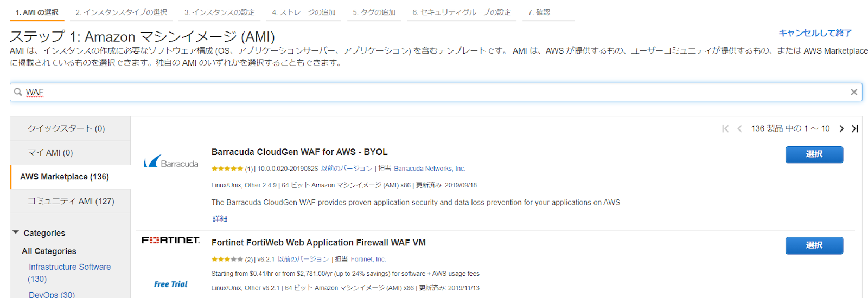Select クイックスタート (0) tab

click(71, 128)
